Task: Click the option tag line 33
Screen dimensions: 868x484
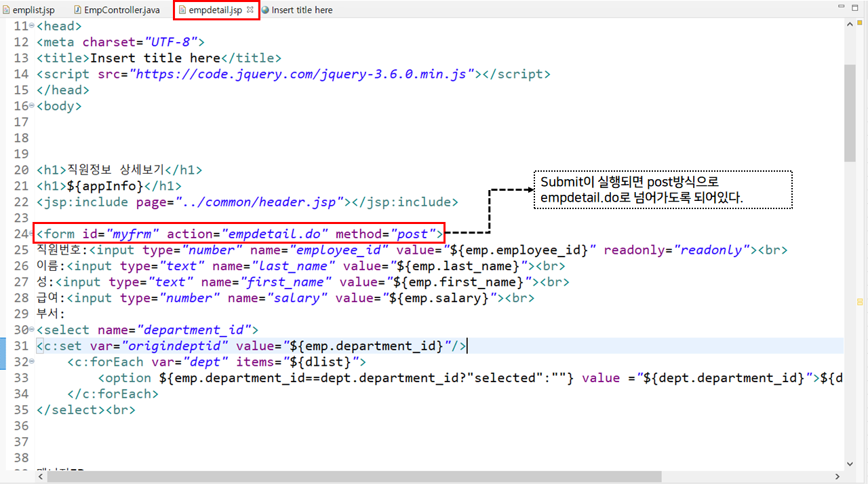Action: point(471,378)
